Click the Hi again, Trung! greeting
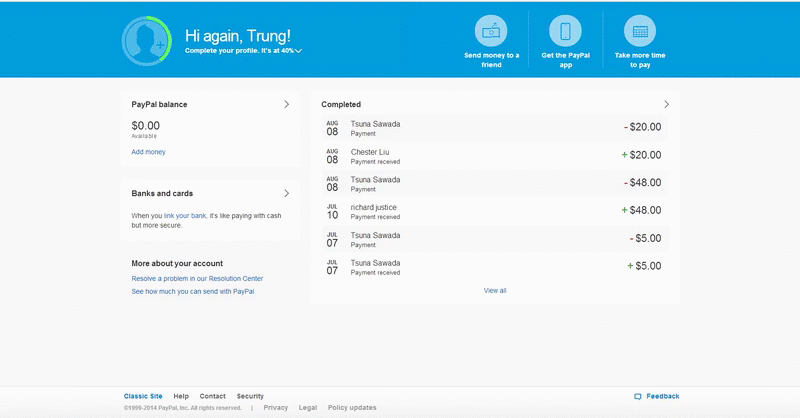The height and width of the screenshot is (418, 800). [238, 36]
